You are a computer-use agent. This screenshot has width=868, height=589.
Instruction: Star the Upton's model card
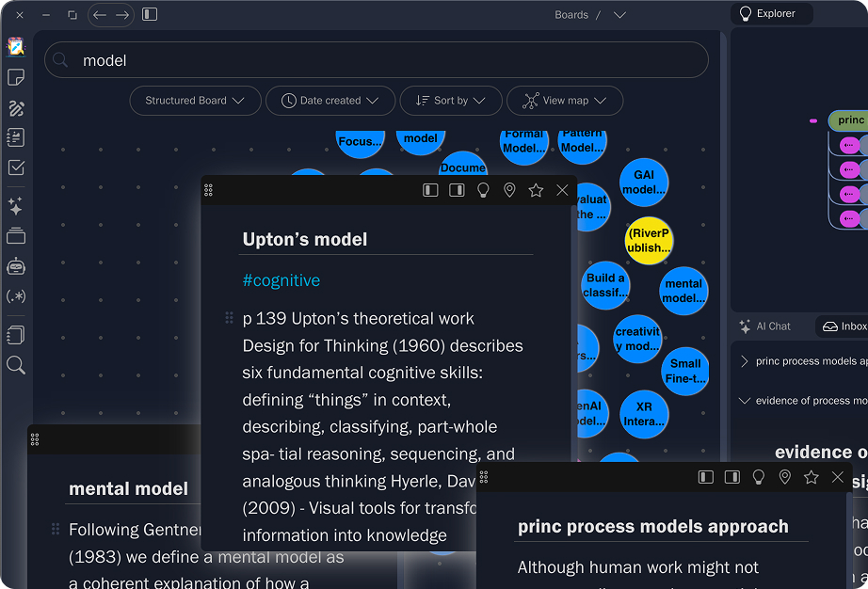536,190
